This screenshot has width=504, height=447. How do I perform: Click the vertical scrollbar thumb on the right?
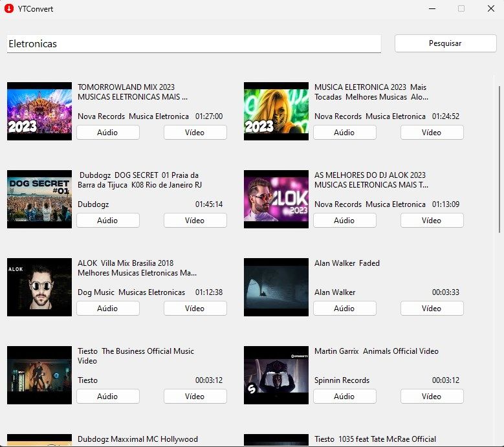499,159
